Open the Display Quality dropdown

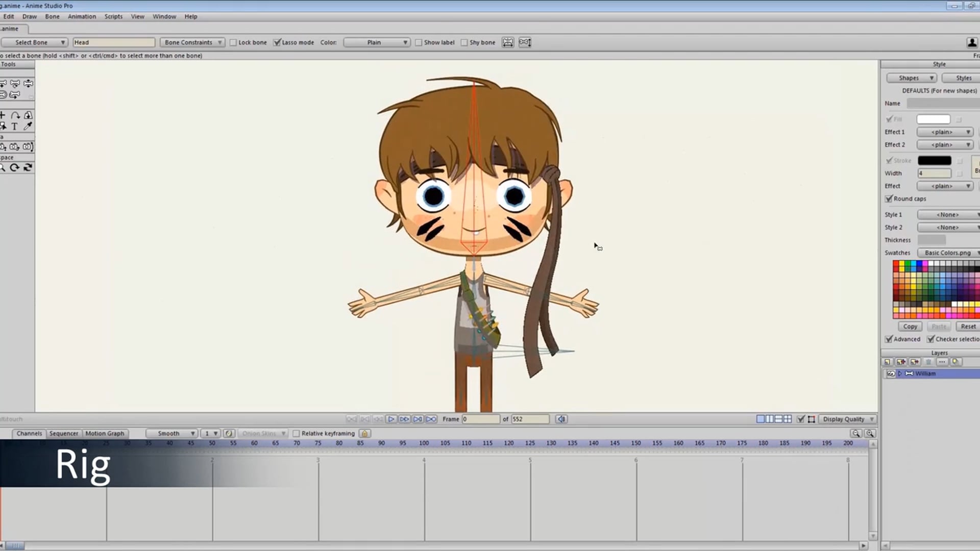[x=848, y=419]
